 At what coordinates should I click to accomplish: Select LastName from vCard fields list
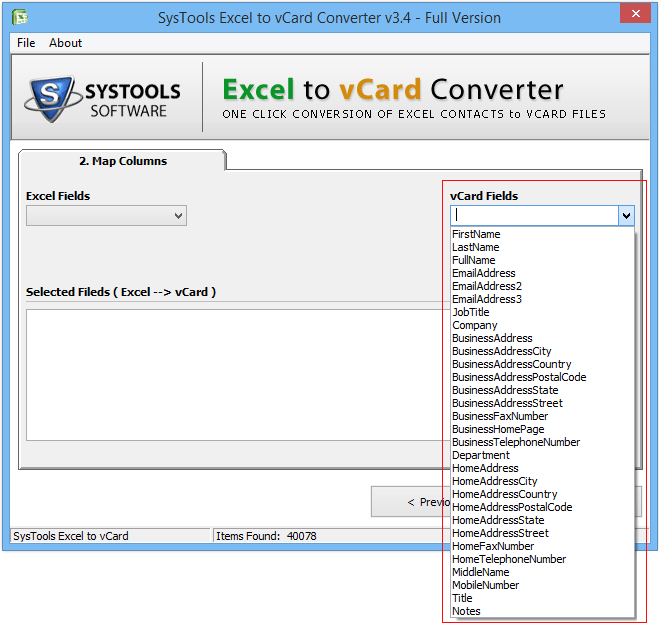[542, 247]
